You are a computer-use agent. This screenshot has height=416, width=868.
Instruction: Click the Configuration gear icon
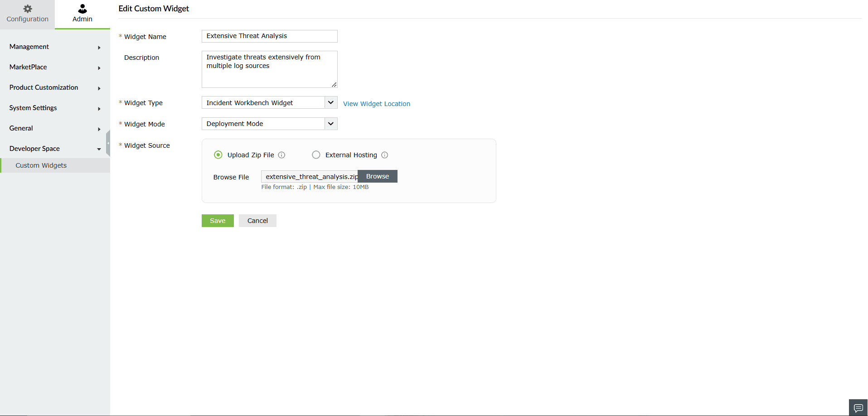point(27,8)
